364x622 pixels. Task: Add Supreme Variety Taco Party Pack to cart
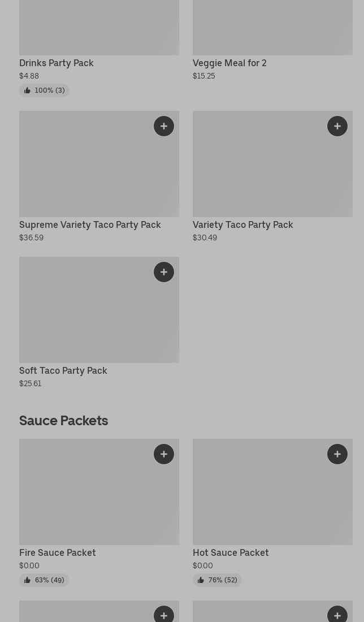coord(164,126)
